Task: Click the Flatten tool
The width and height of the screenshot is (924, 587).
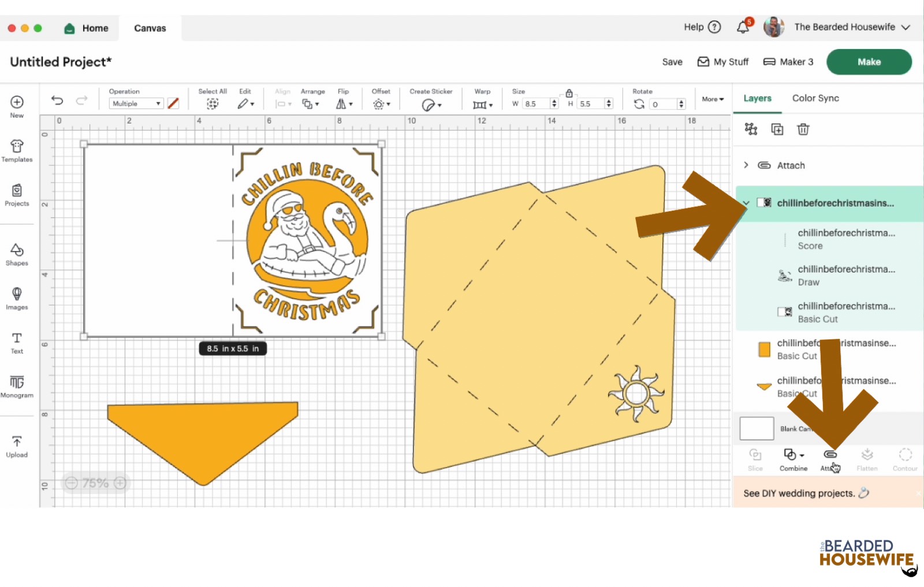Action: (867, 460)
